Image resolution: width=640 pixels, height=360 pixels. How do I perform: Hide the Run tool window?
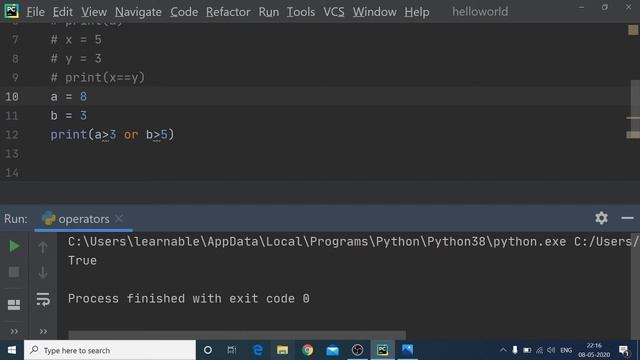tap(627, 218)
